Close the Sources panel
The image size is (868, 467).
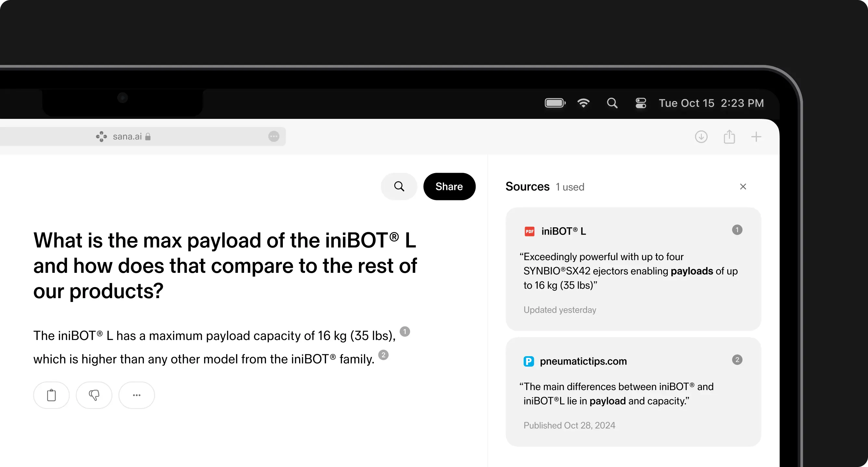coord(743,186)
